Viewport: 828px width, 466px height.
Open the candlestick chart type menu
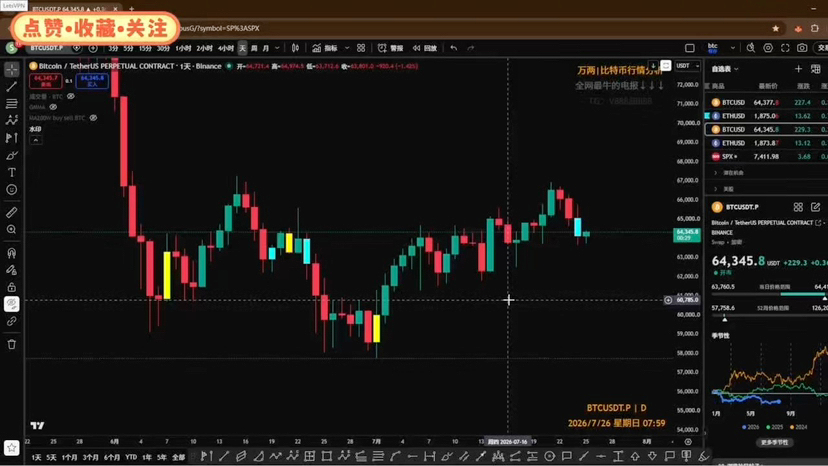pyautogui.click(x=295, y=48)
